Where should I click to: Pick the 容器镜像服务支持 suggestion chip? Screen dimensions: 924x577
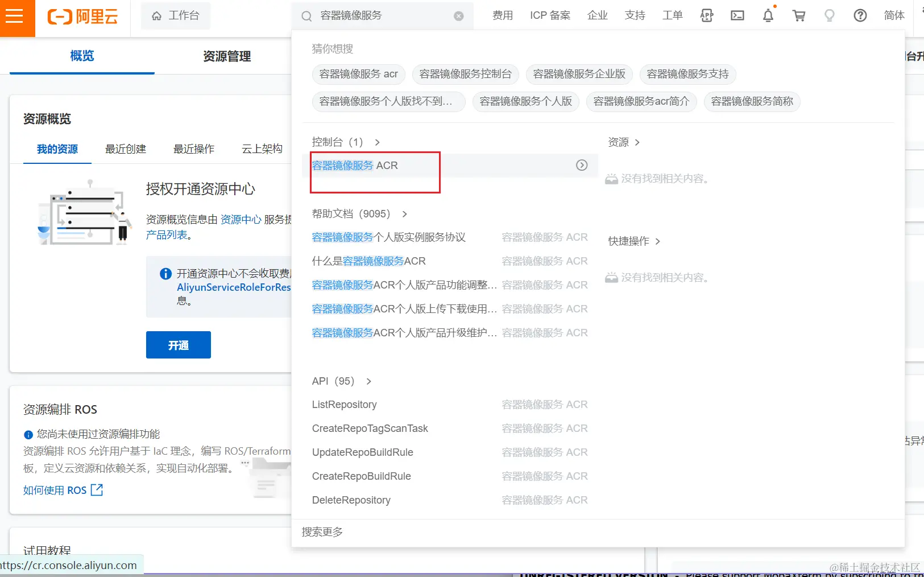pyautogui.click(x=688, y=74)
